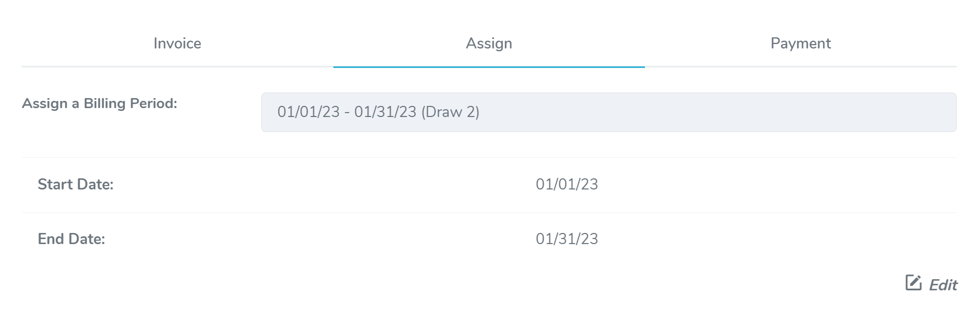This screenshot has width=980, height=321.
Task: Click the gray divider under the Invoice tab
Action: (177, 66)
